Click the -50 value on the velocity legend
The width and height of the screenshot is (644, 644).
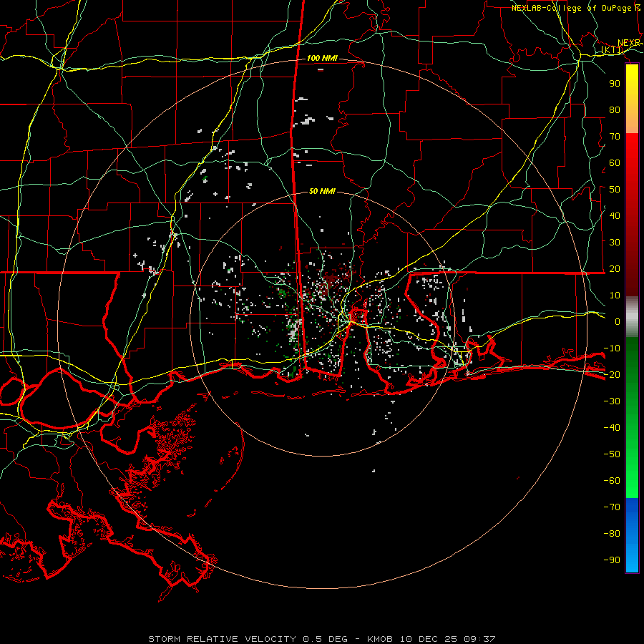click(612, 454)
